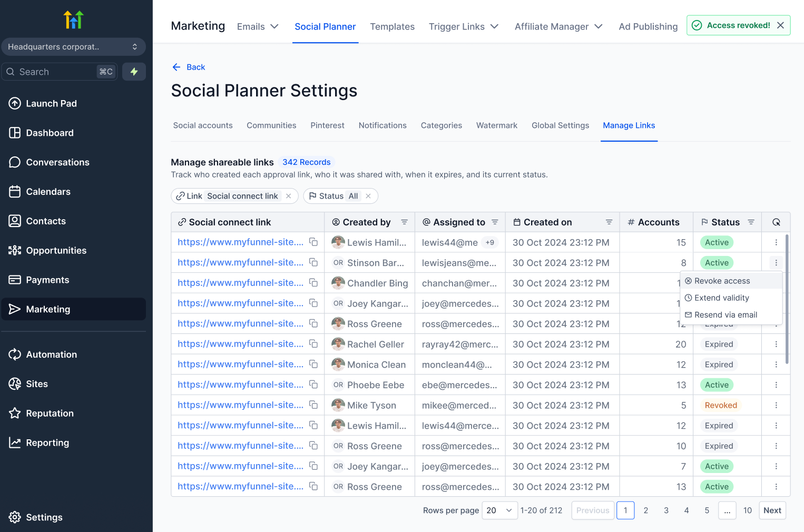The image size is (804, 532).
Task: Jump to page 10
Action: [x=748, y=510]
